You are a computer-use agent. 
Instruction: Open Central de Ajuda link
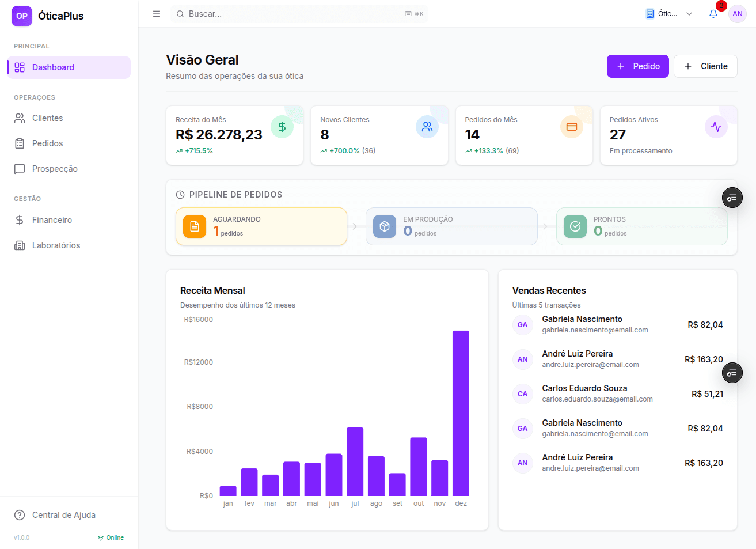coord(63,515)
